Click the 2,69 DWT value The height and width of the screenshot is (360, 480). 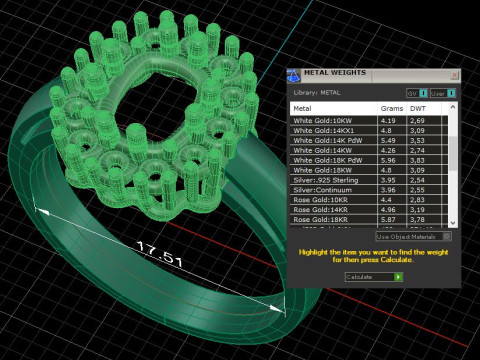pyautogui.click(x=417, y=121)
